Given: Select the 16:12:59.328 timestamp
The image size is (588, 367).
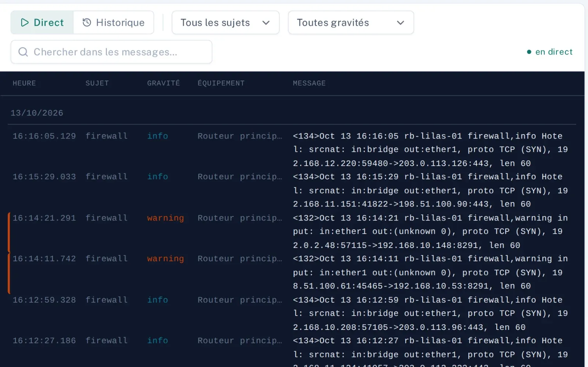Looking at the screenshot, I should click(x=44, y=300).
